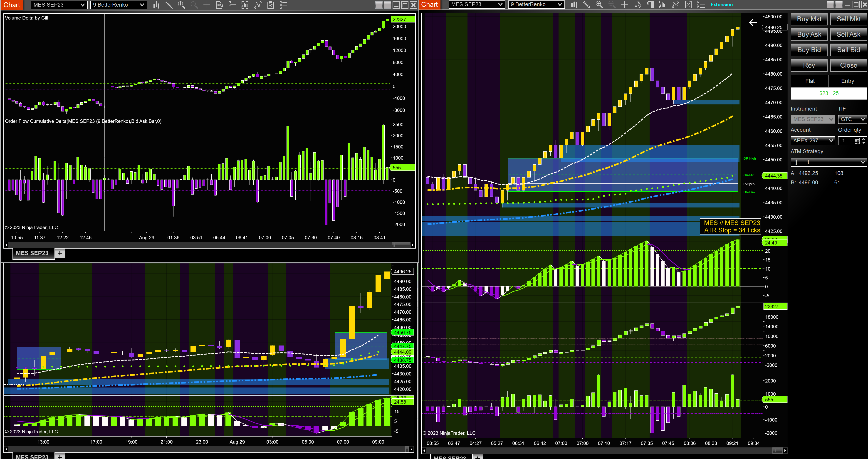The width and height of the screenshot is (868, 459).
Task: Open bar style icon in right chart toolbar
Action: [x=574, y=5]
